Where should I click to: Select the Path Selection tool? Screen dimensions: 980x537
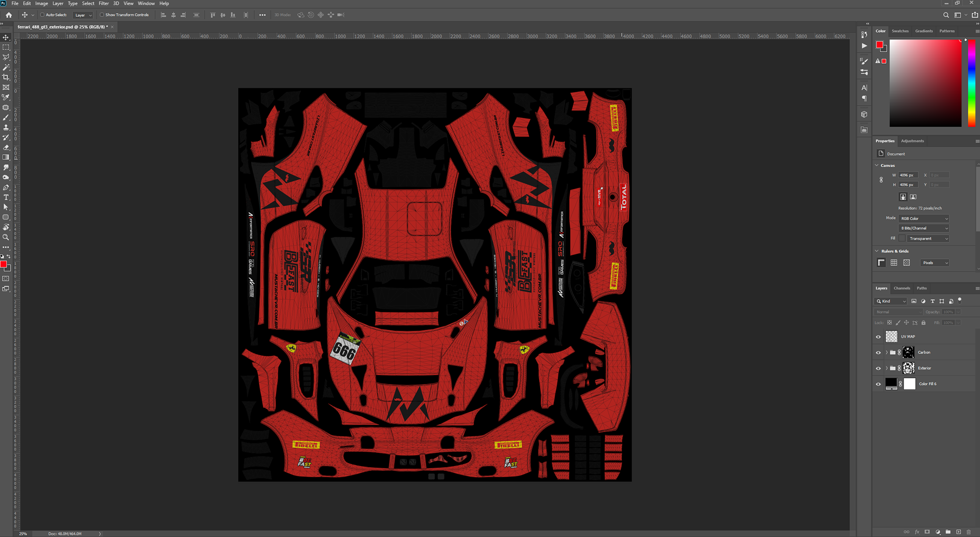[6, 207]
